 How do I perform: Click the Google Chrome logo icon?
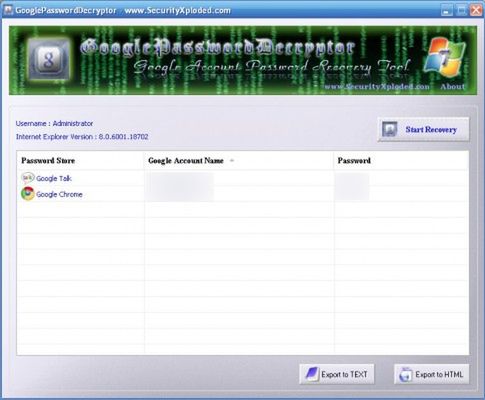coord(28,194)
